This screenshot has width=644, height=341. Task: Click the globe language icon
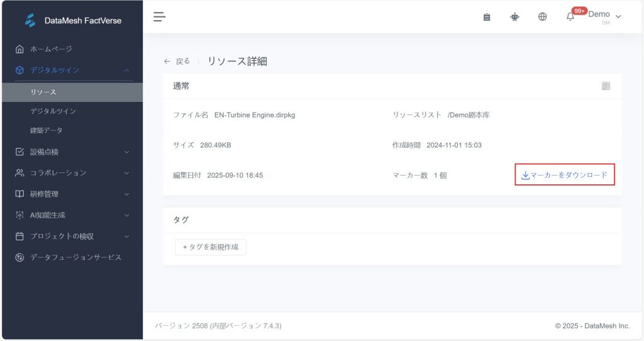click(x=542, y=17)
